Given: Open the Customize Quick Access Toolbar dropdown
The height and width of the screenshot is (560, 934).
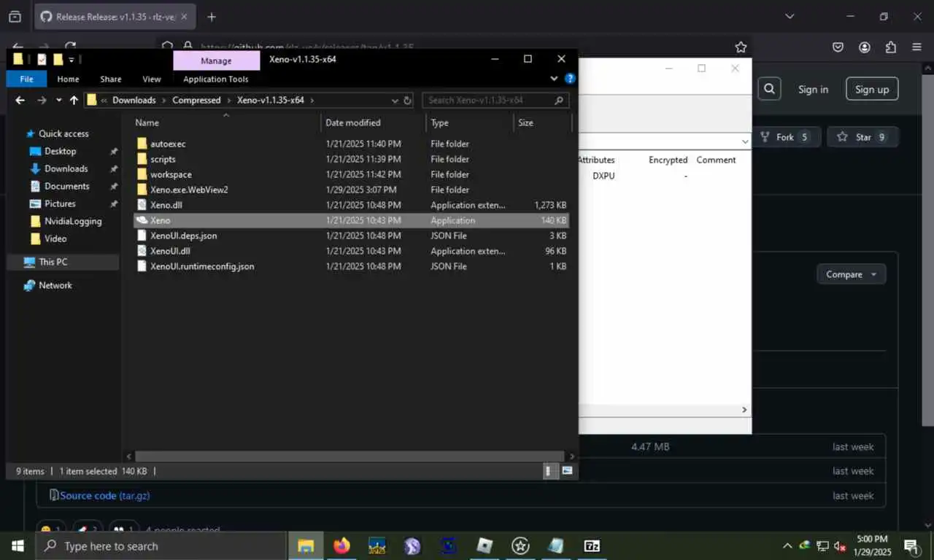Looking at the screenshot, I should (72, 60).
